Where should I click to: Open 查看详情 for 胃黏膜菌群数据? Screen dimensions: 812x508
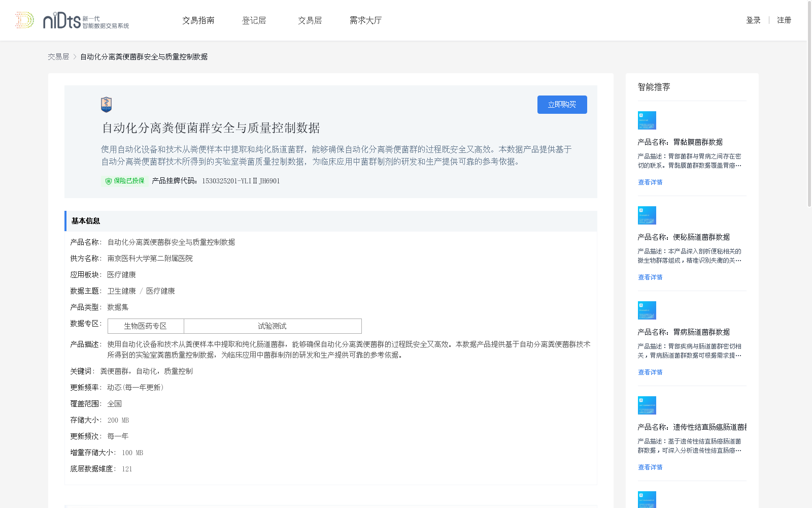(650, 182)
